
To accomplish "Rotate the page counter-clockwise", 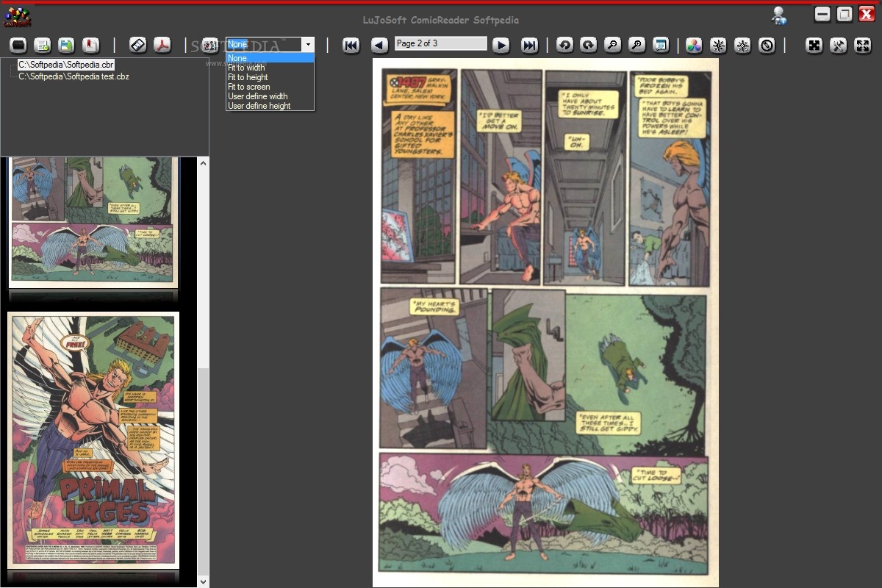I will coord(564,46).
